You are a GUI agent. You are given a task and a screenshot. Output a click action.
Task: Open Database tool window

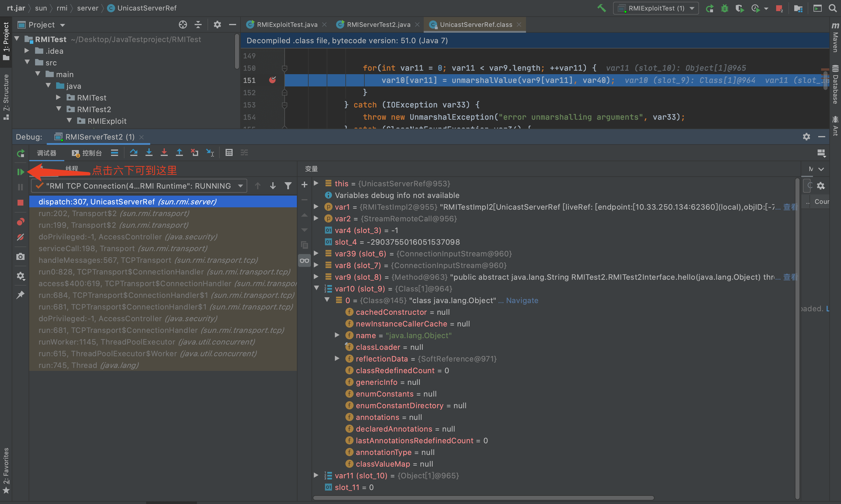(x=835, y=85)
